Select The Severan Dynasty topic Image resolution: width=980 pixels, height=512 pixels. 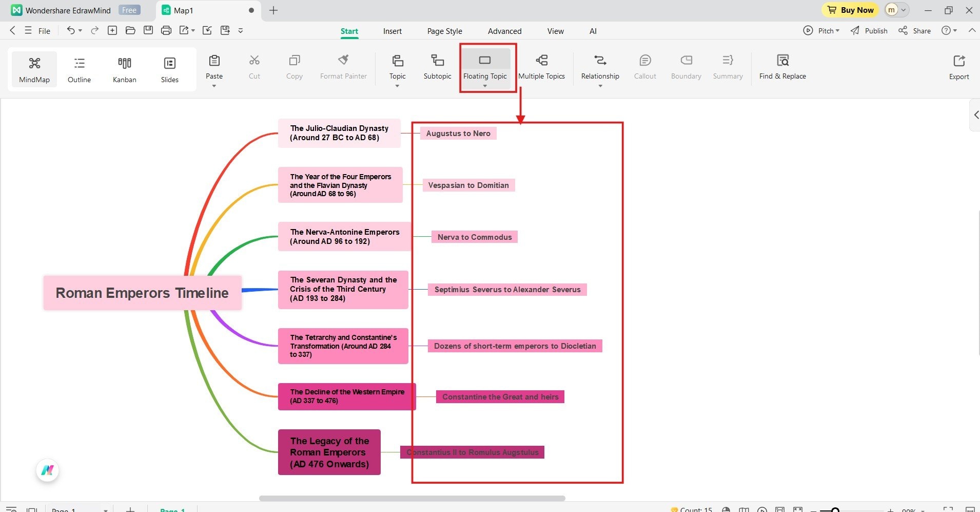[x=343, y=290]
